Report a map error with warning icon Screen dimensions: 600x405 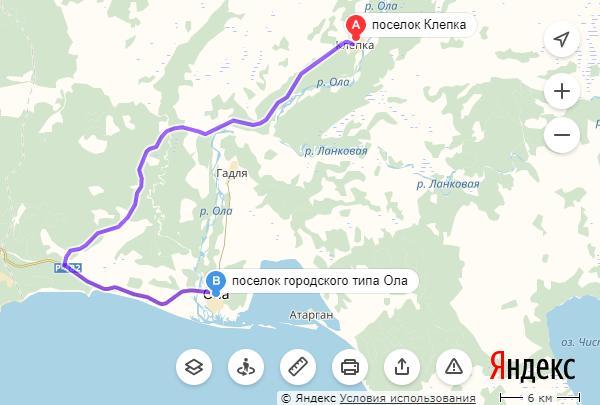[x=454, y=367]
